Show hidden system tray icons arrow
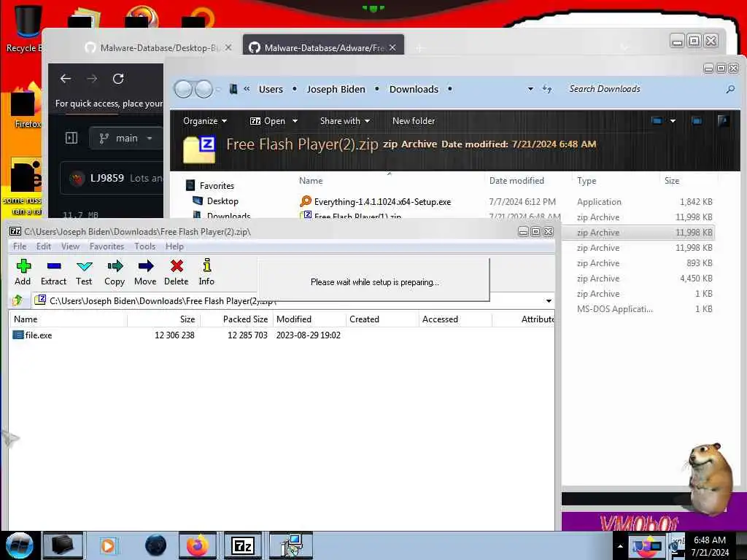This screenshot has width=747, height=560. pyautogui.click(x=620, y=546)
